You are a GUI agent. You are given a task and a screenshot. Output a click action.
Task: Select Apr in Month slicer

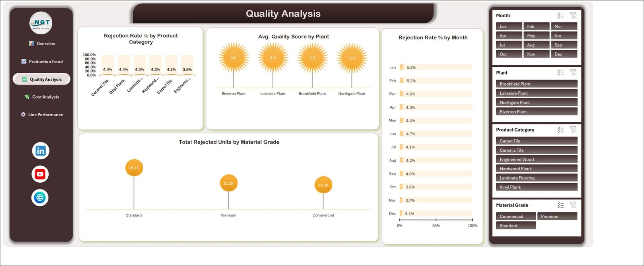[509, 36]
